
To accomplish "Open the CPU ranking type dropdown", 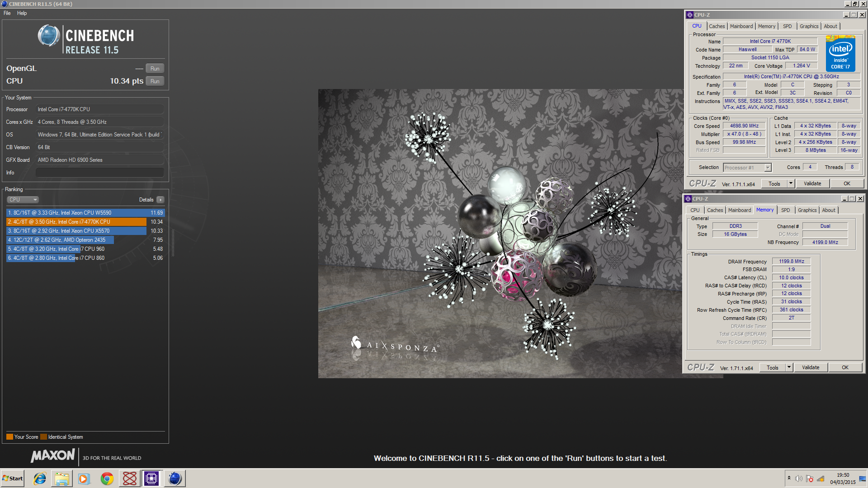I will pos(23,200).
